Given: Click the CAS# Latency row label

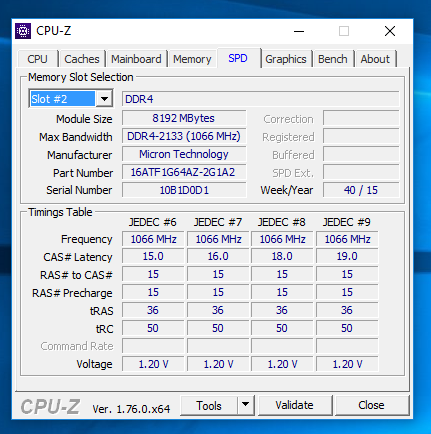Looking at the screenshot, I should coord(78,257).
